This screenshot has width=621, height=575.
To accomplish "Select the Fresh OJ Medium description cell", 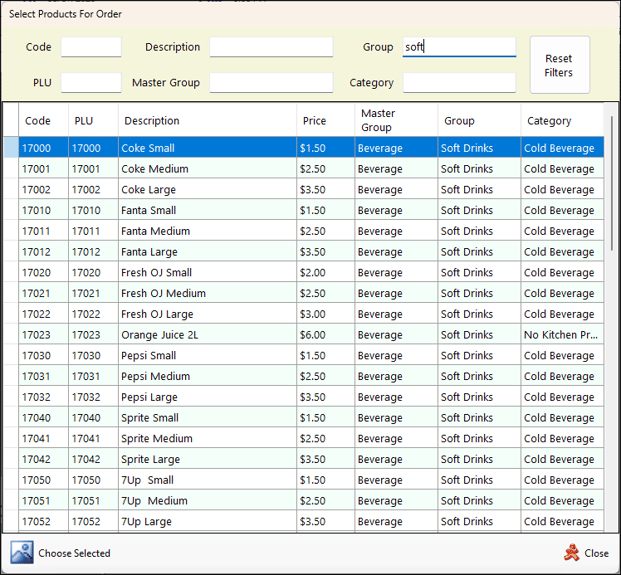I will point(207,293).
